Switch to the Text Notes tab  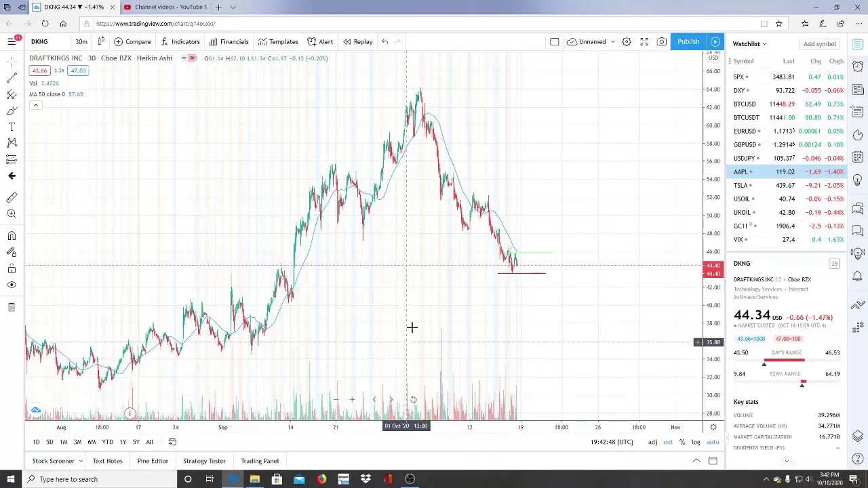tap(108, 461)
